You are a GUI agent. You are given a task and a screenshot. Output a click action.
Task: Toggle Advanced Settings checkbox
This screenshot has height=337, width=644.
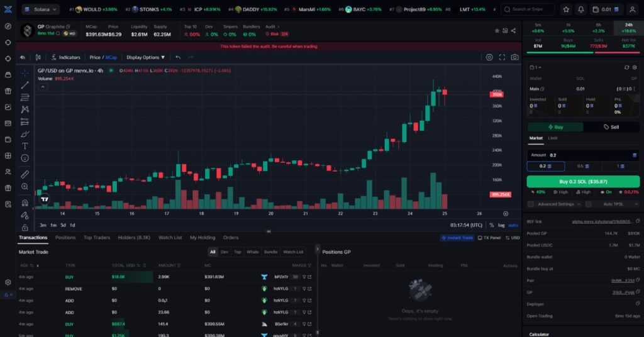coord(531,204)
